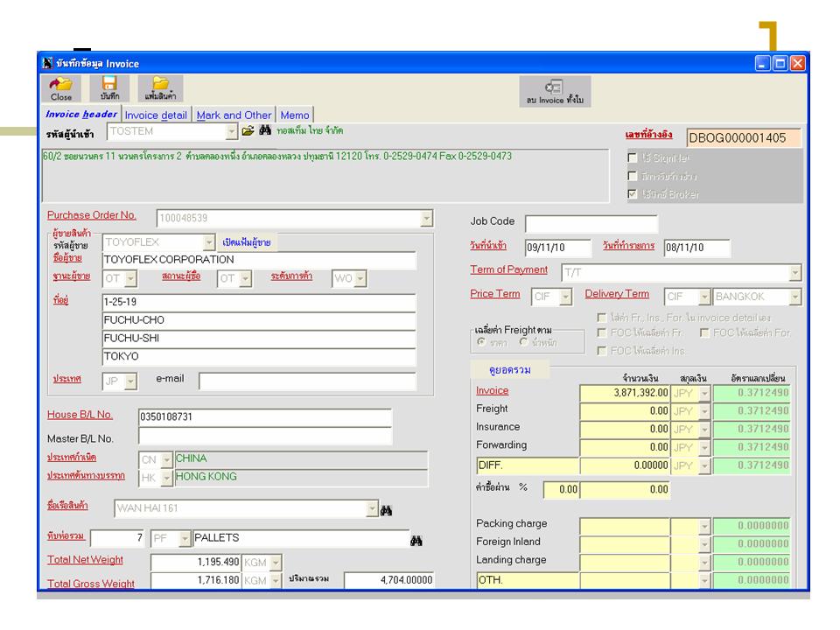This screenshot has height=630, width=840.
Task: Click the House B/L No. link label
Action: 80,415
